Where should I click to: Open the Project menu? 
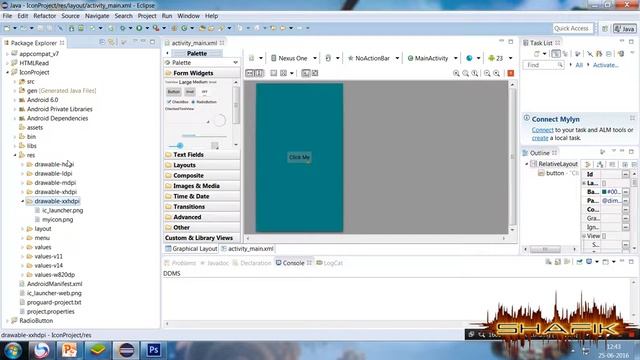pos(147,16)
